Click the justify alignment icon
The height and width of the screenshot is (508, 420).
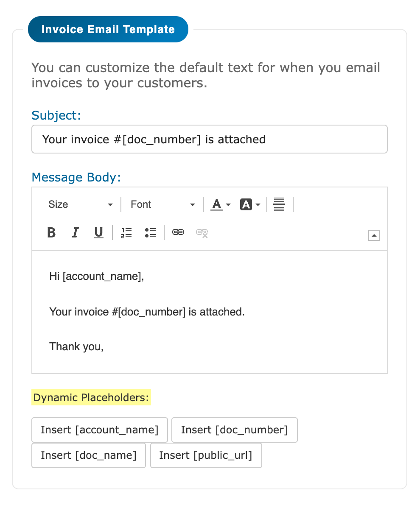[279, 204]
